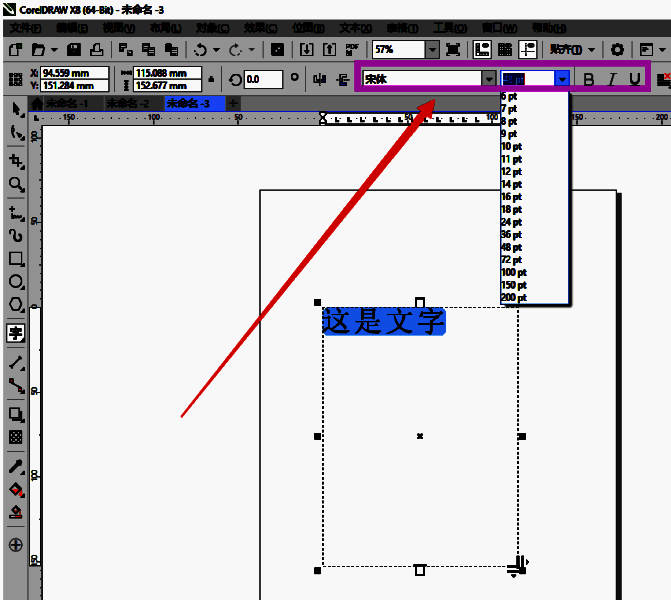Toggle Underline text formatting
This screenshot has width=671, height=600.
coord(634,79)
